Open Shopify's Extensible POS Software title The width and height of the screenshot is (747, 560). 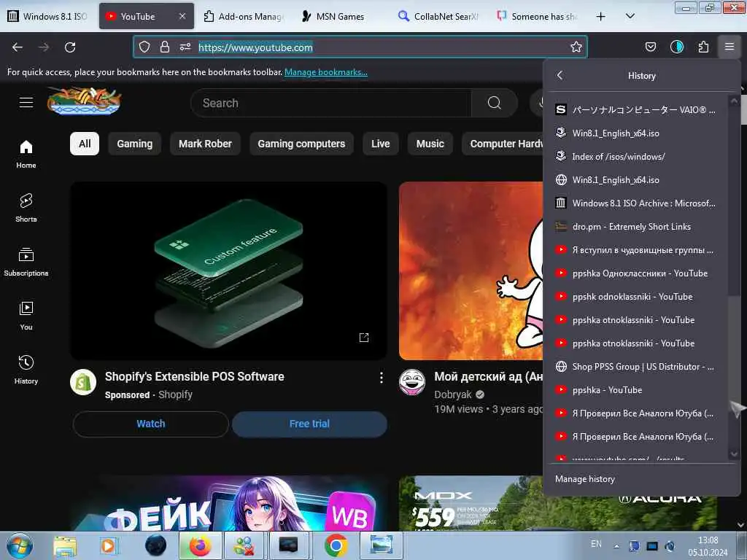point(194,377)
